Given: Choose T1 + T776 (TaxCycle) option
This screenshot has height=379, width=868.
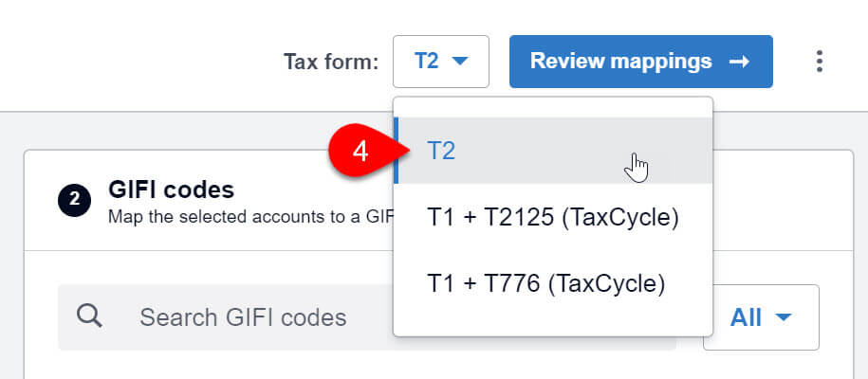Looking at the screenshot, I should (552, 284).
